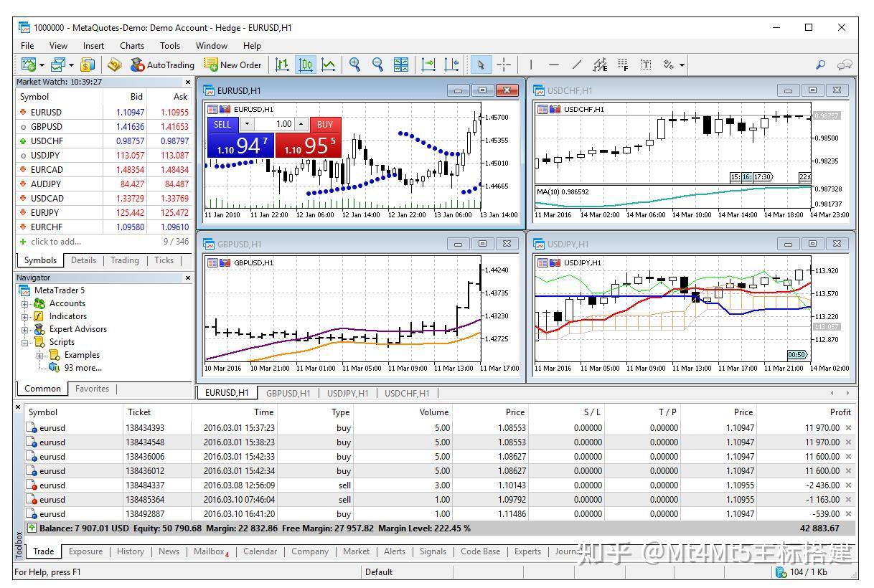
Task: Toggle AutoTrading on the toolbar
Action: (x=162, y=65)
